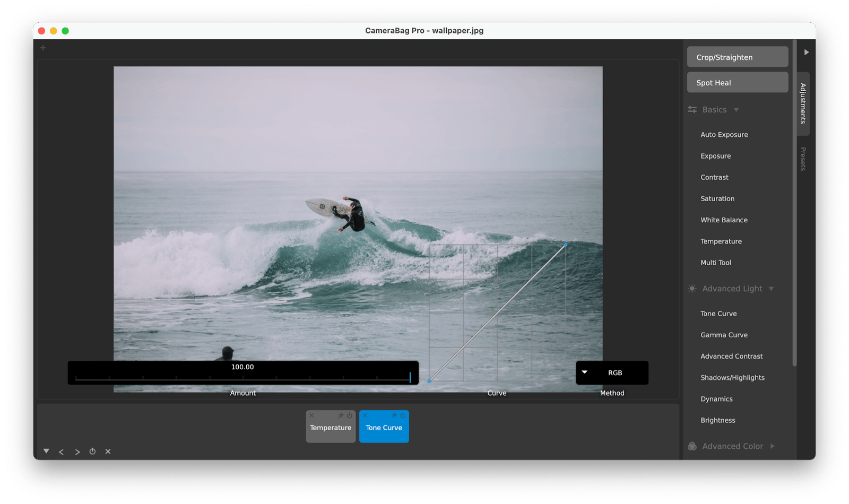Image resolution: width=849 pixels, height=504 pixels.
Task: Switch to the Presets side tab
Action: pyautogui.click(x=803, y=159)
